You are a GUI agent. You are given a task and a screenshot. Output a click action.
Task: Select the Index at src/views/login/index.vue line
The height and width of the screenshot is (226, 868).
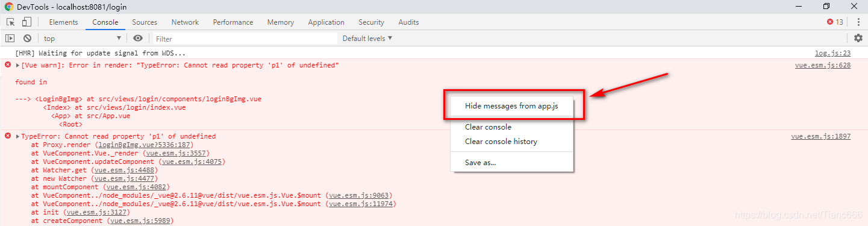pyautogui.click(x=114, y=107)
